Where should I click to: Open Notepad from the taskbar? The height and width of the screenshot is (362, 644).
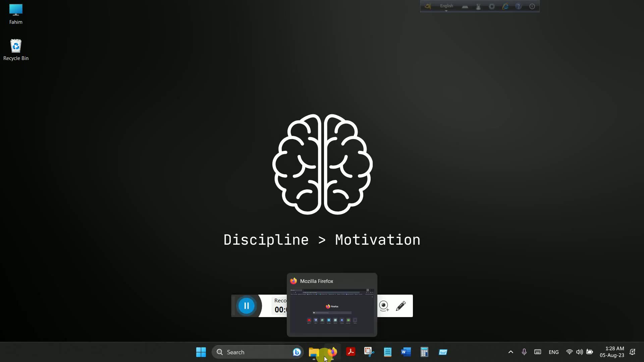388,352
